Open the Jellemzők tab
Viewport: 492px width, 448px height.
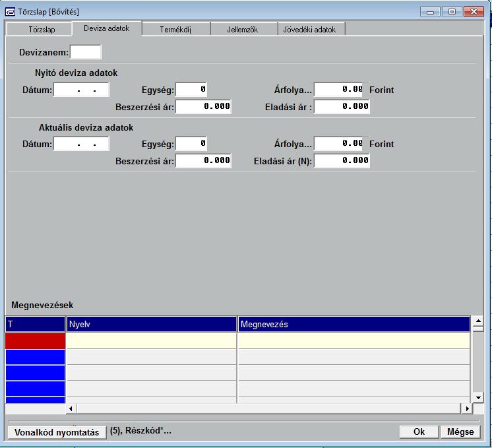point(243,30)
